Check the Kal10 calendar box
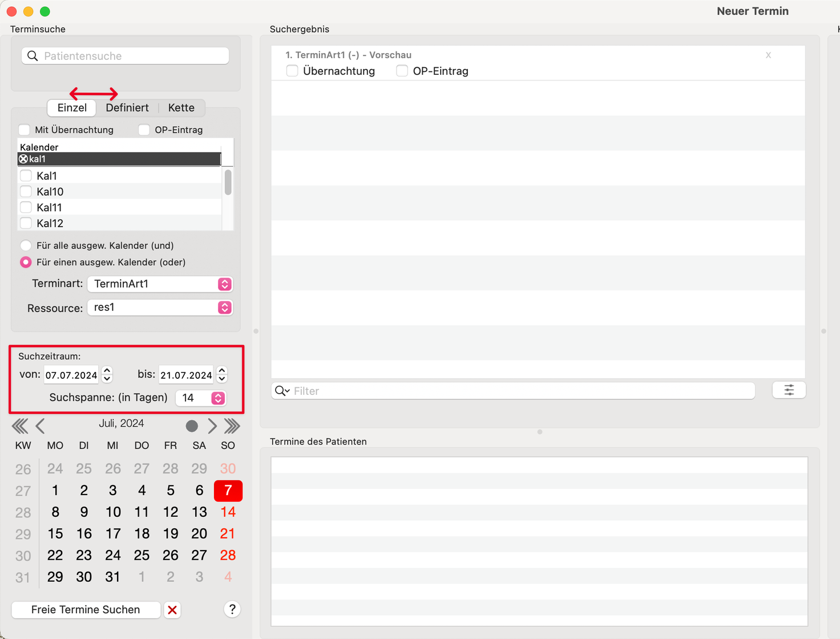 26,192
